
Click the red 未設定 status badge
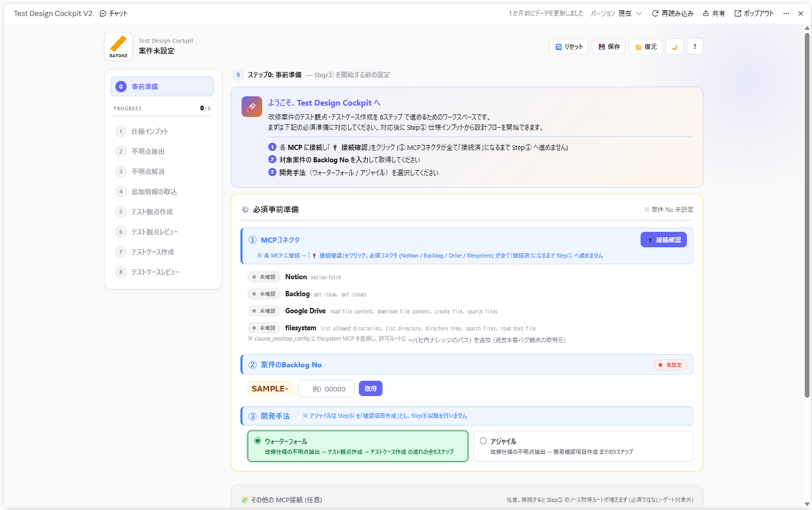(x=670, y=365)
